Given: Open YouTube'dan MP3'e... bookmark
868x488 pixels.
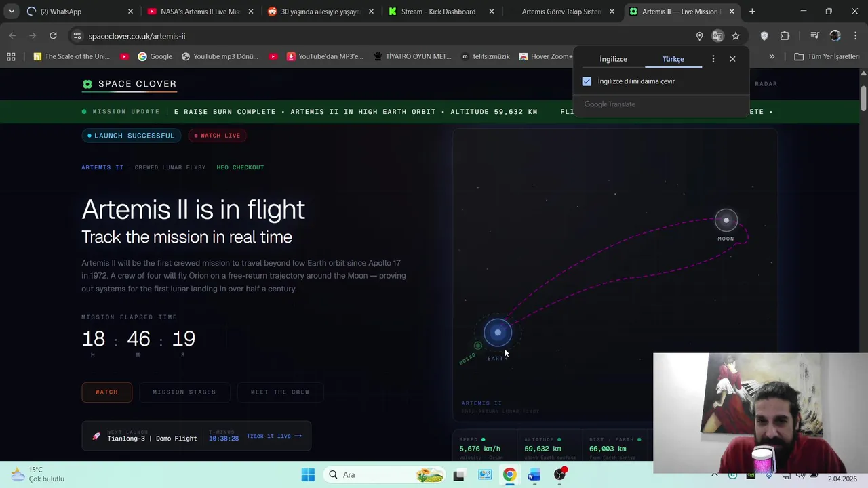Looking at the screenshot, I should pyautogui.click(x=325, y=56).
